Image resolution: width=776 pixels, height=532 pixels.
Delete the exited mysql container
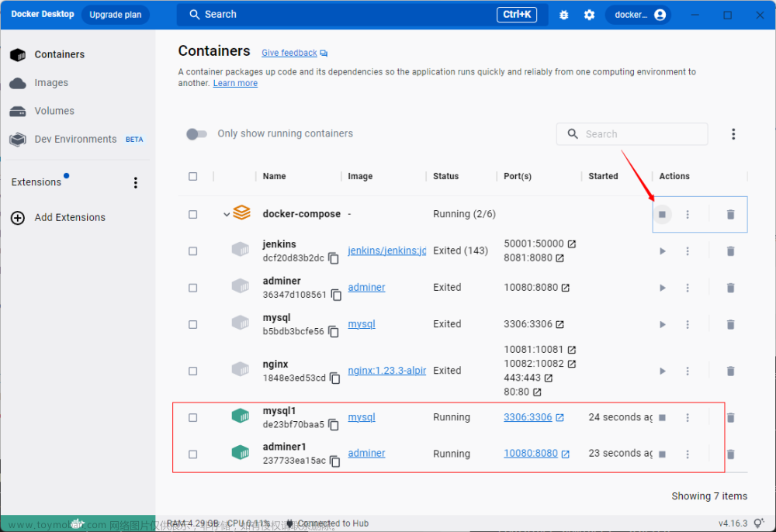[x=730, y=324]
